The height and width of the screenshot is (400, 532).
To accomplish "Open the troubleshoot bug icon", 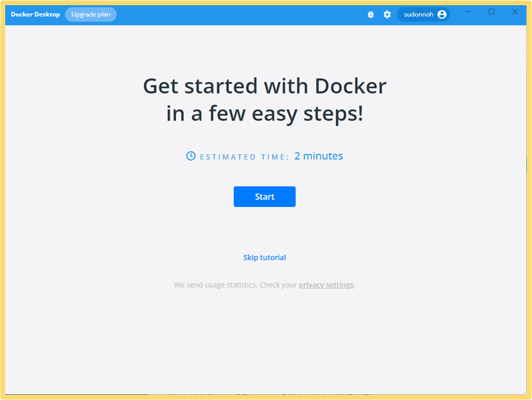I will click(x=371, y=15).
